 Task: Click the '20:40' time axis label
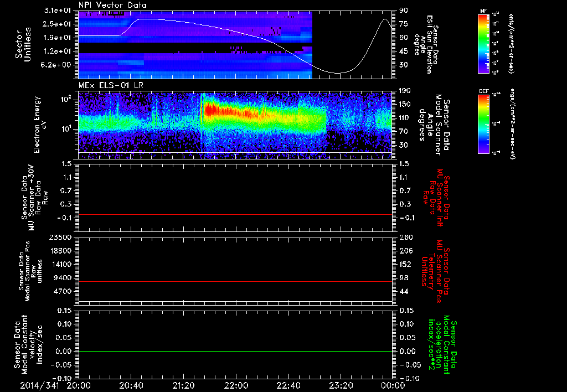[131, 385]
